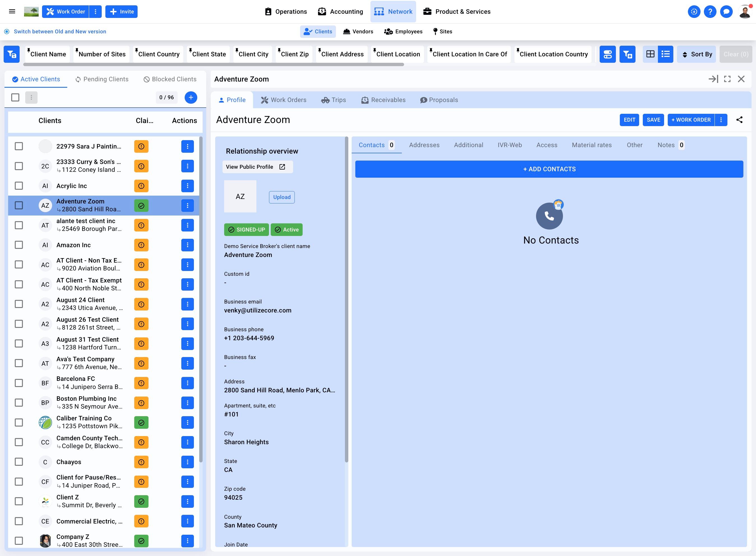Screen dimensions: 756x556
Task: Open the Sort By dropdown
Action: [696, 54]
